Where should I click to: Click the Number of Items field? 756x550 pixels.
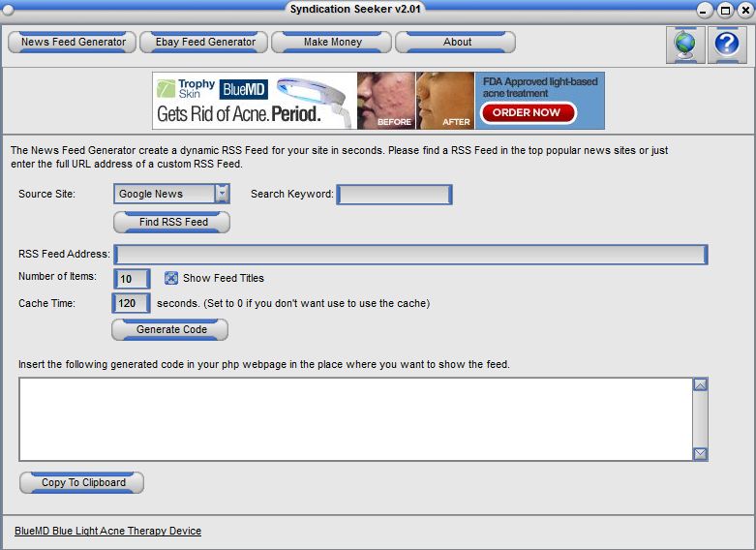(132, 278)
